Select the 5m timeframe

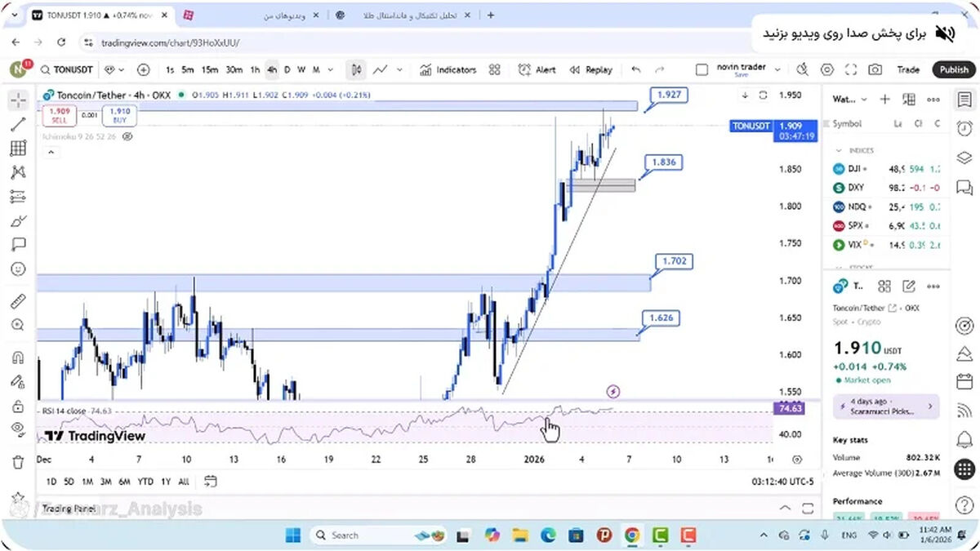tap(188, 70)
